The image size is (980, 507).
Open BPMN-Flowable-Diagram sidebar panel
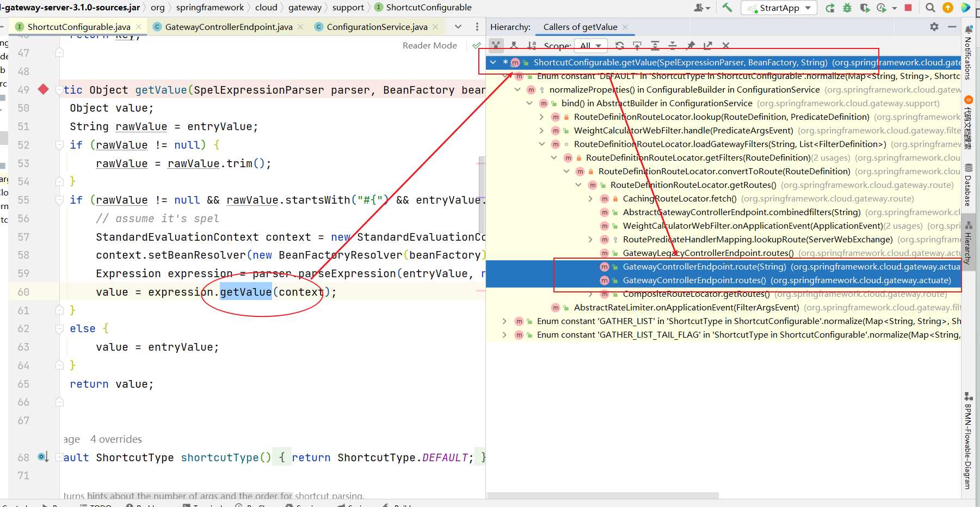(968, 441)
